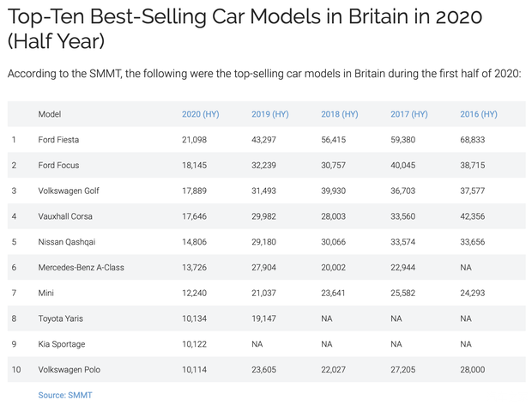Click the Ford Focus row label
This screenshot has height=406, width=532.
click(x=58, y=165)
